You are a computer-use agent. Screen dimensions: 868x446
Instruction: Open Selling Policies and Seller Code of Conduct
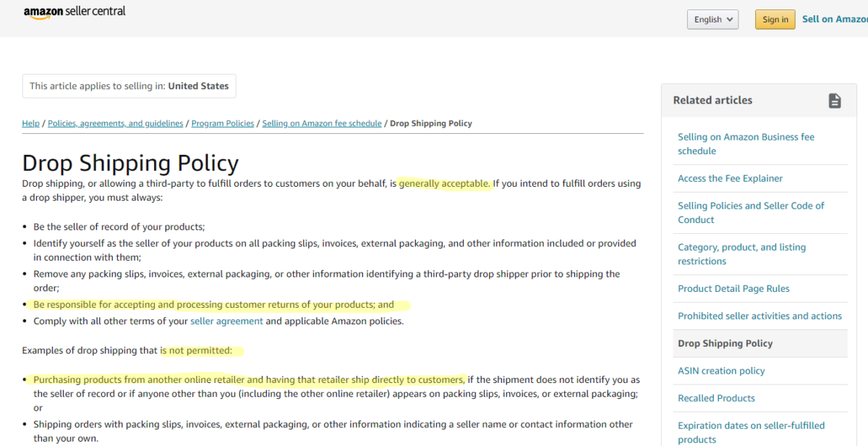click(x=751, y=212)
